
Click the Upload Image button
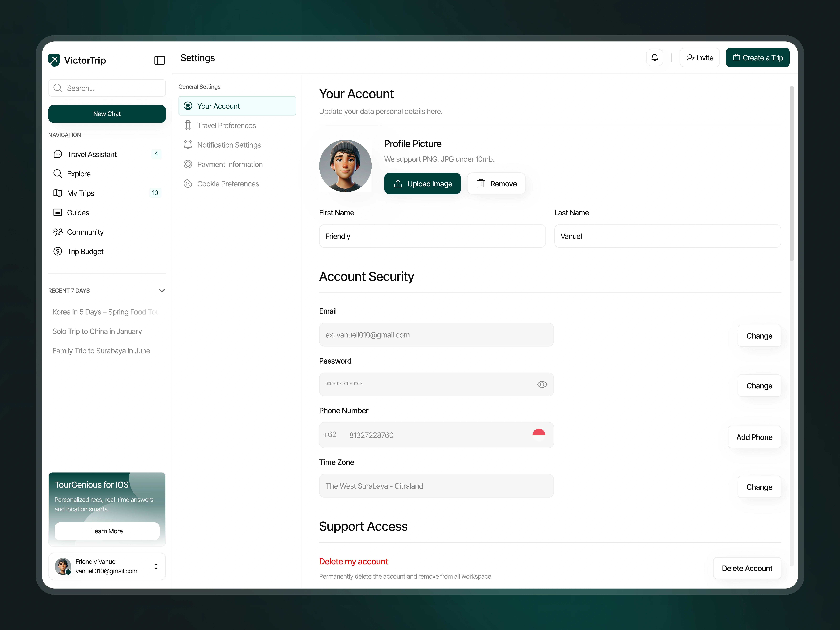(x=422, y=183)
